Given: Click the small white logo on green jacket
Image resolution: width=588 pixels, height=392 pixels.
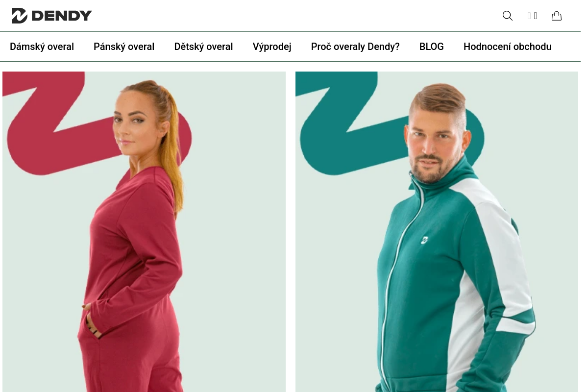Looking at the screenshot, I should tap(424, 240).
